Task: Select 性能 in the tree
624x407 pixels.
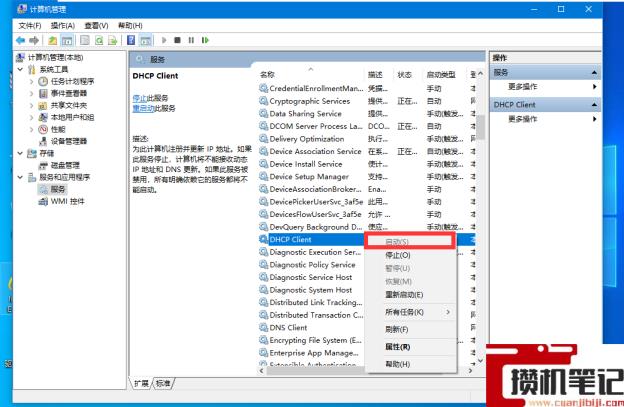Action: pos(58,129)
